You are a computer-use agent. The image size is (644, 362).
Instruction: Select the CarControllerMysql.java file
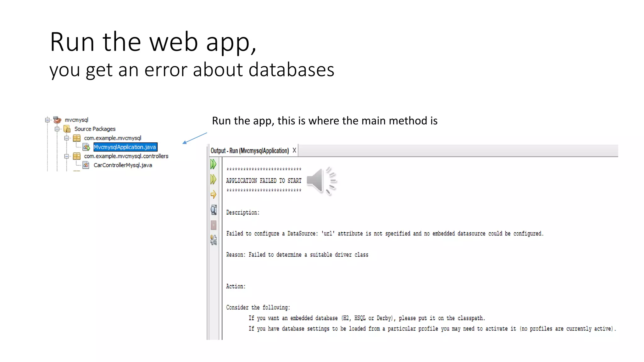click(123, 165)
